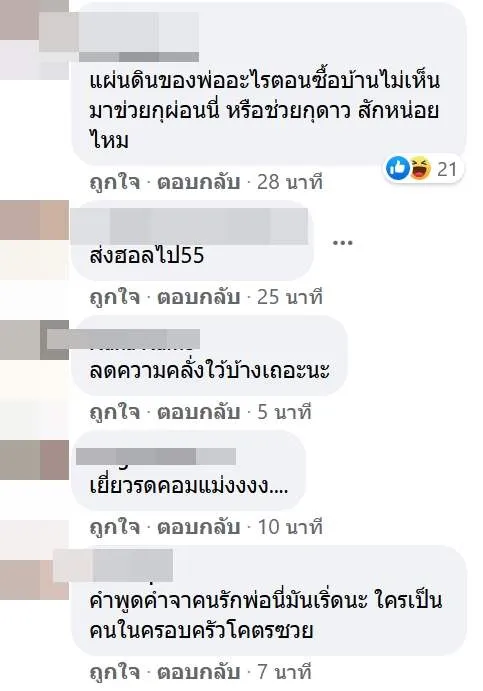The width and height of the screenshot is (483, 691).
Task: Open avatar of the first commenter
Action: pos(34,40)
